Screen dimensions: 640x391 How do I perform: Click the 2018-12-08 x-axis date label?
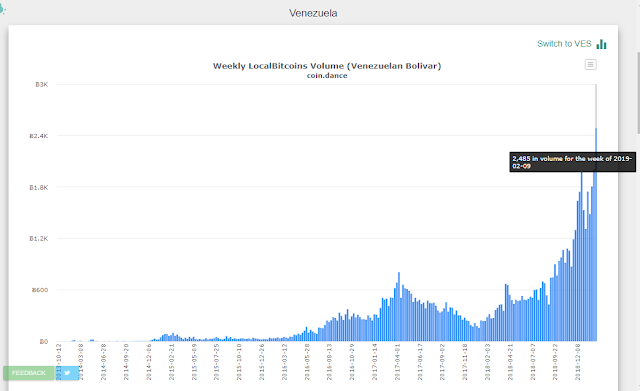[x=578, y=362]
